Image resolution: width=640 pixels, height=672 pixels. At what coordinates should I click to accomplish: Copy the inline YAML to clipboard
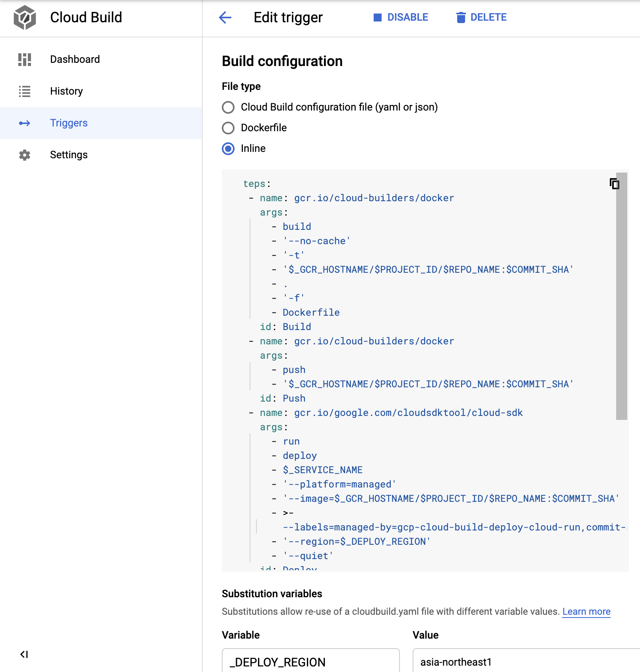614,184
